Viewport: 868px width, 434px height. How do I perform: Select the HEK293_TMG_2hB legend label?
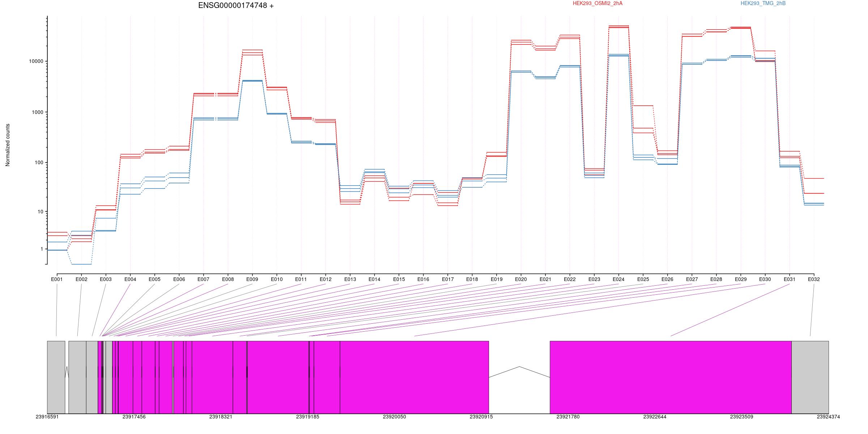point(763,3)
